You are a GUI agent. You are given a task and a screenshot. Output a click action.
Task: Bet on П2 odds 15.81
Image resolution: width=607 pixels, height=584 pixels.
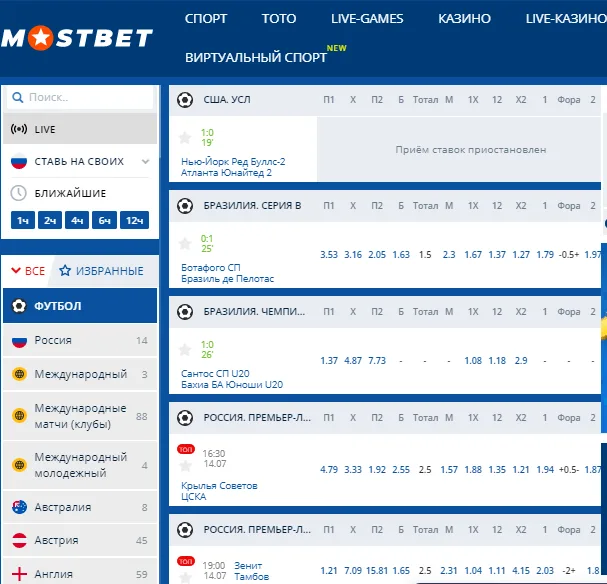377,571
